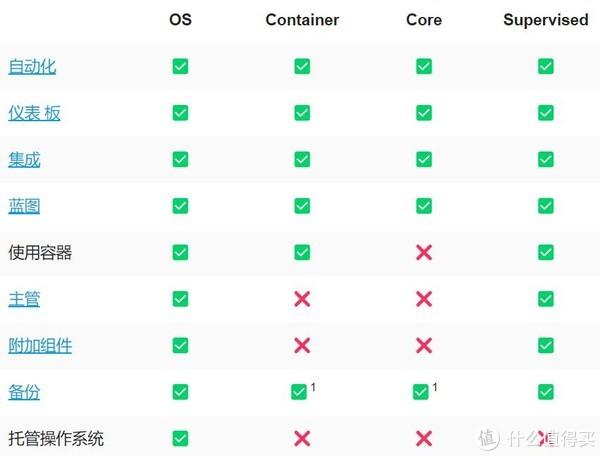Image resolution: width=600 pixels, height=456 pixels.
Task: Click the green check for 集成 under Core
Action: point(424,159)
